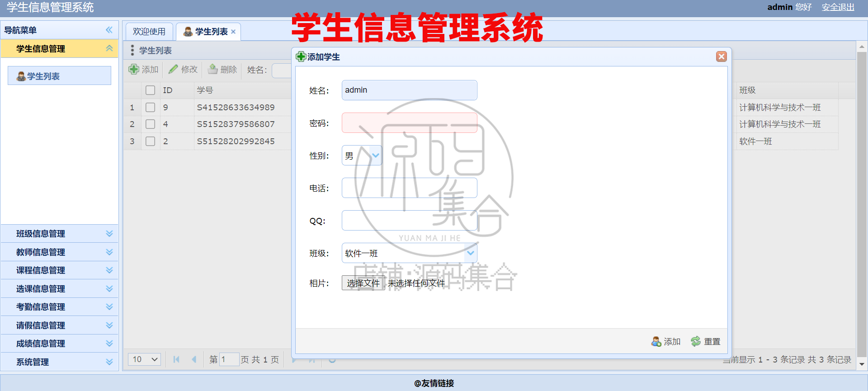
Task: Focus the 密码 password field
Action: [409, 122]
